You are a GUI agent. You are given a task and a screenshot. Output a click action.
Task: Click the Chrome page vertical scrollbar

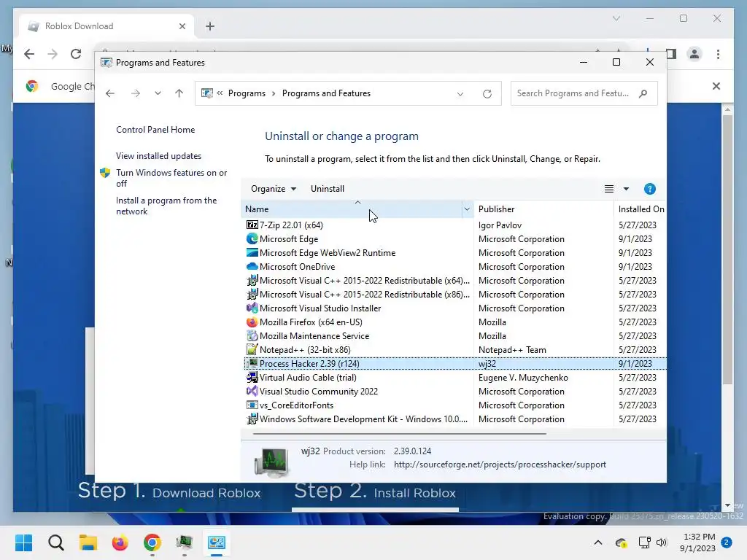click(x=727, y=248)
